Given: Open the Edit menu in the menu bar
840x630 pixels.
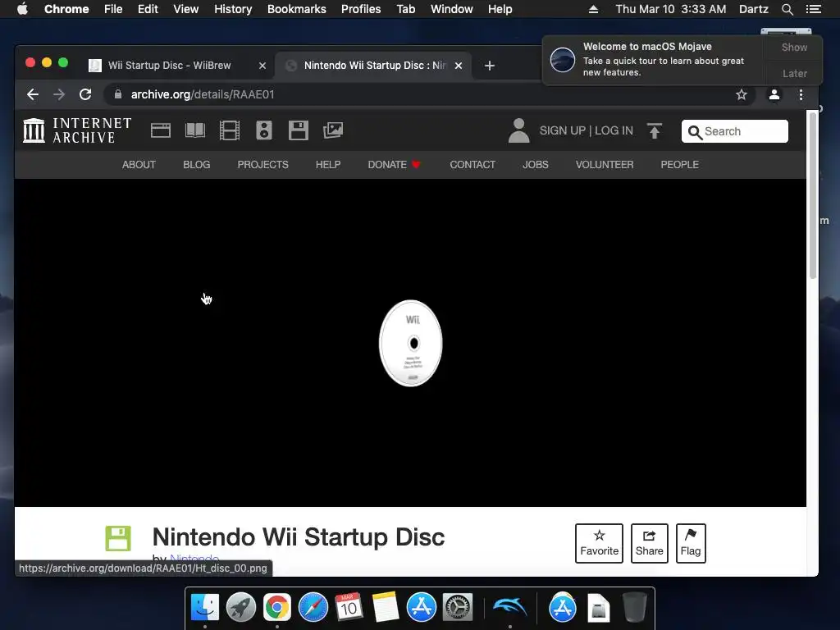Looking at the screenshot, I should [148, 9].
